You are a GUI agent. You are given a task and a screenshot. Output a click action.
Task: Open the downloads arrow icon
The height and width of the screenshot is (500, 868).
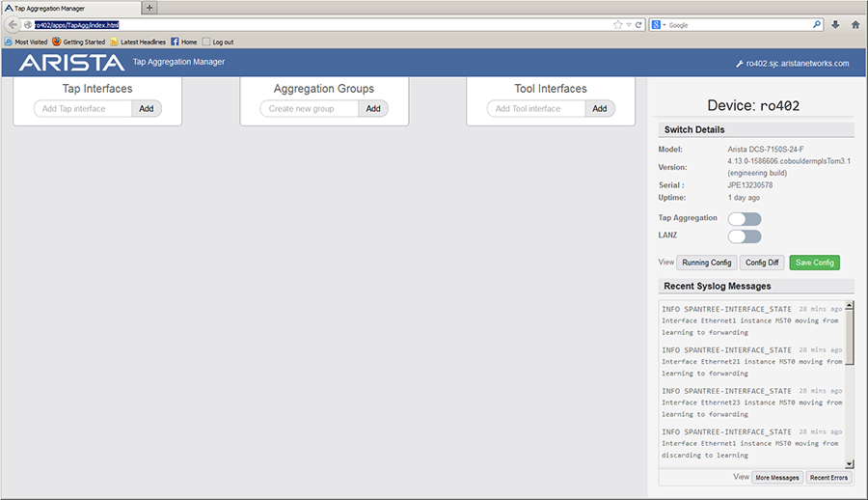(835, 25)
